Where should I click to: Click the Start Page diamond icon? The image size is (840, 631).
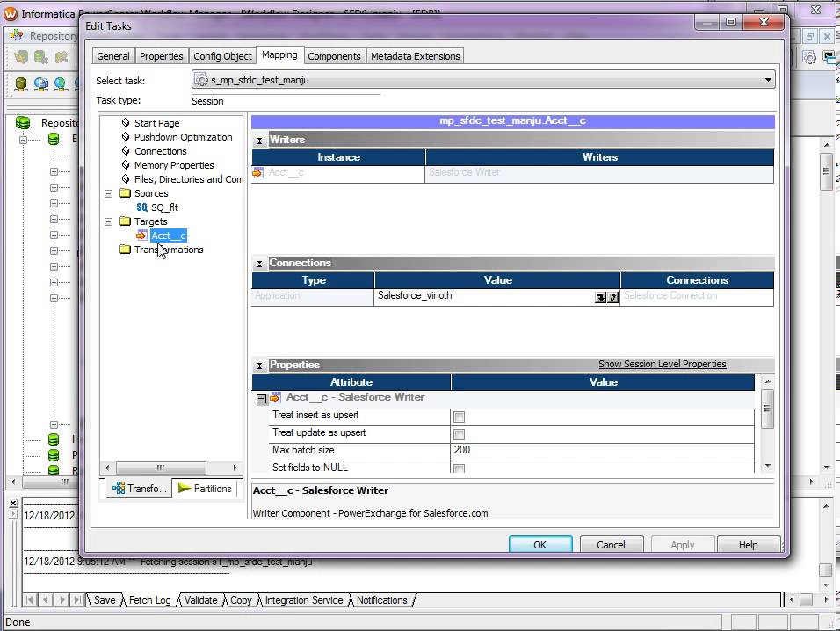pos(126,123)
